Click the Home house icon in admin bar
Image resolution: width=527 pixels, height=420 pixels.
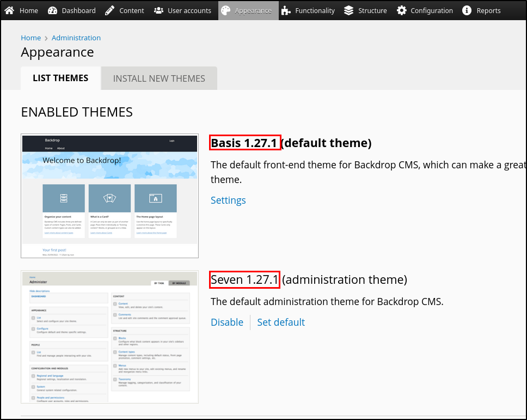[x=9, y=10]
